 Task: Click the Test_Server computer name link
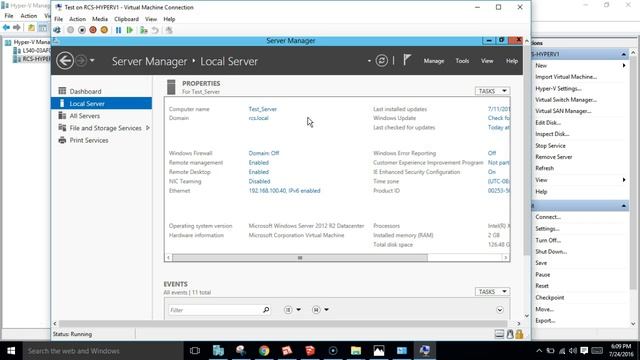coord(262,109)
